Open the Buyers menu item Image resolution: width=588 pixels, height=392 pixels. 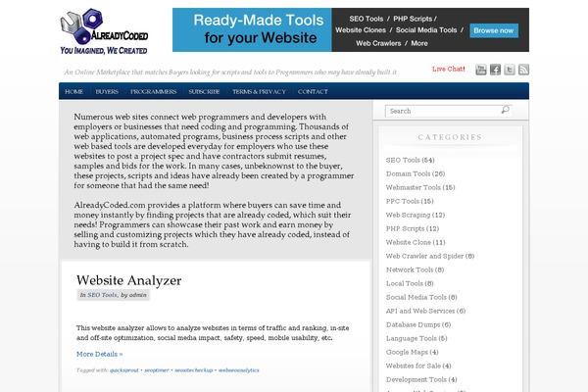coord(107,91)
